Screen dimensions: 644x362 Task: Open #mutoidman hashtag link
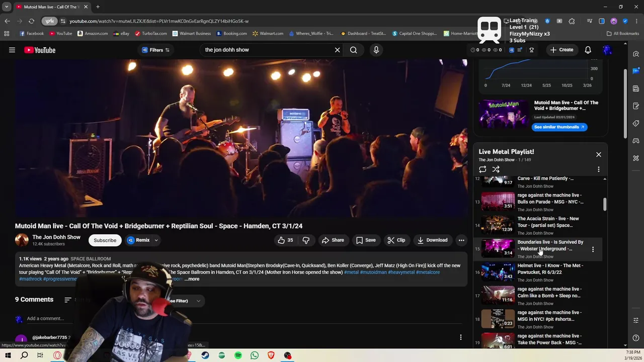tap(373, 273)
